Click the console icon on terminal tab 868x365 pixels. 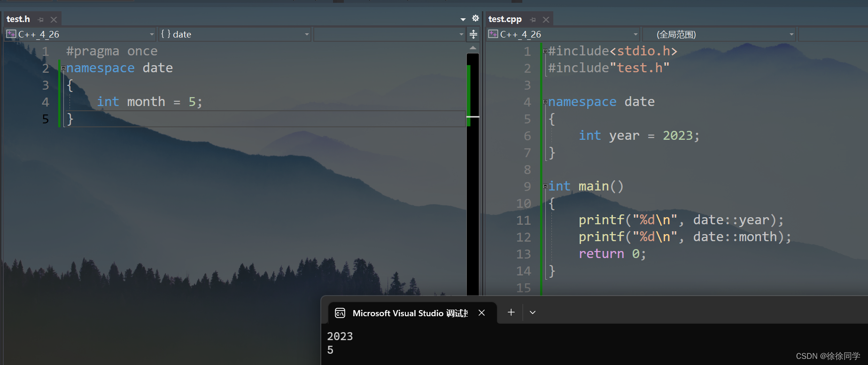(x=340, y=313)
